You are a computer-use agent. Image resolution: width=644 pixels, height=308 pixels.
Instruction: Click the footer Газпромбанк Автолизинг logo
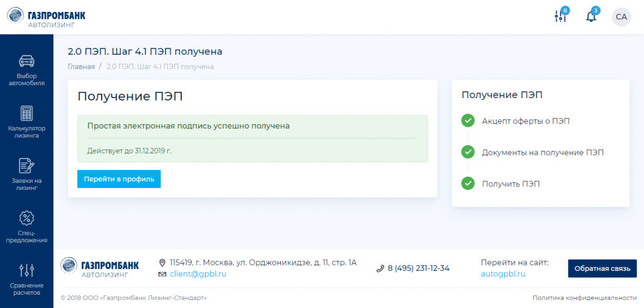pos(100,267)
